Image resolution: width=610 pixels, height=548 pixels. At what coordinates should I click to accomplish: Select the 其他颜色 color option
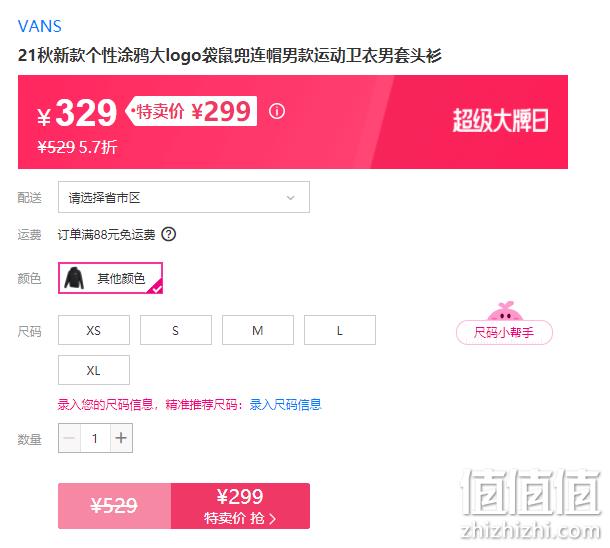110,278
